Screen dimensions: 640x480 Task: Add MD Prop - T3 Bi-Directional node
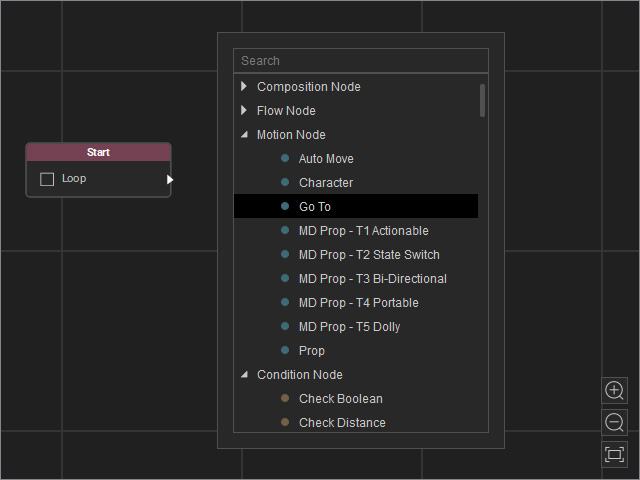(356, 278)
